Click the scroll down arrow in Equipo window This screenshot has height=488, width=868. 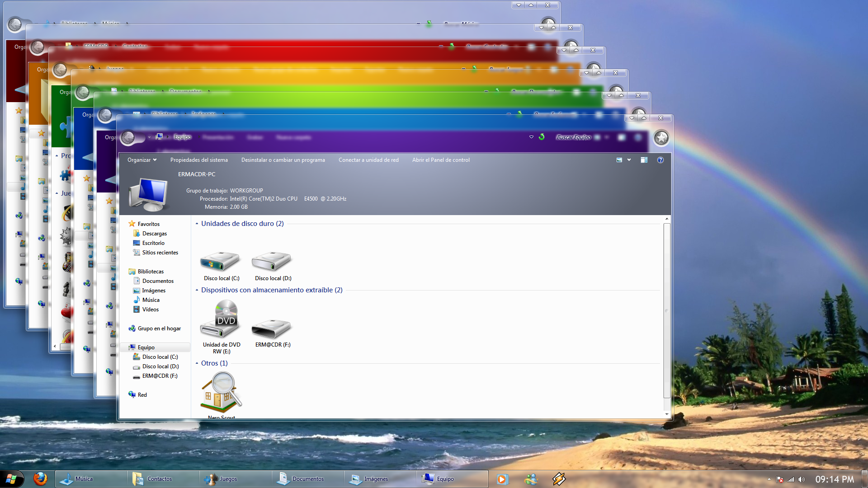pos(666,414)
